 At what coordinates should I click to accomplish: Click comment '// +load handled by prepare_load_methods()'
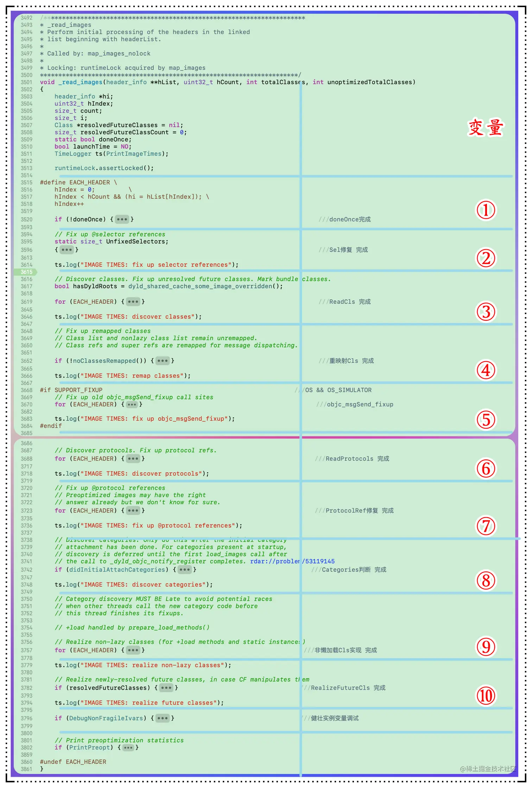(132, 628)
